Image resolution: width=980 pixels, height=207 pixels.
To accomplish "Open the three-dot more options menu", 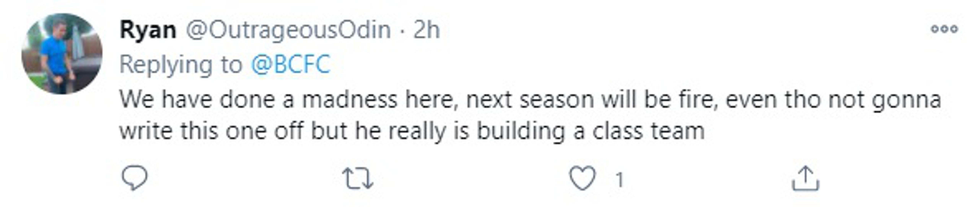I will coord(944,29).
